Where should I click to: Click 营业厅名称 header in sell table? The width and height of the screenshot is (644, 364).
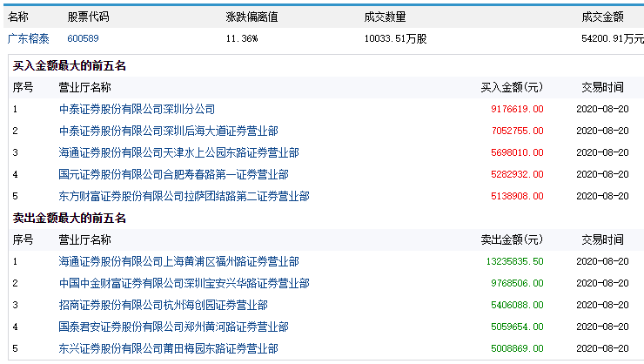click(85, 239)
